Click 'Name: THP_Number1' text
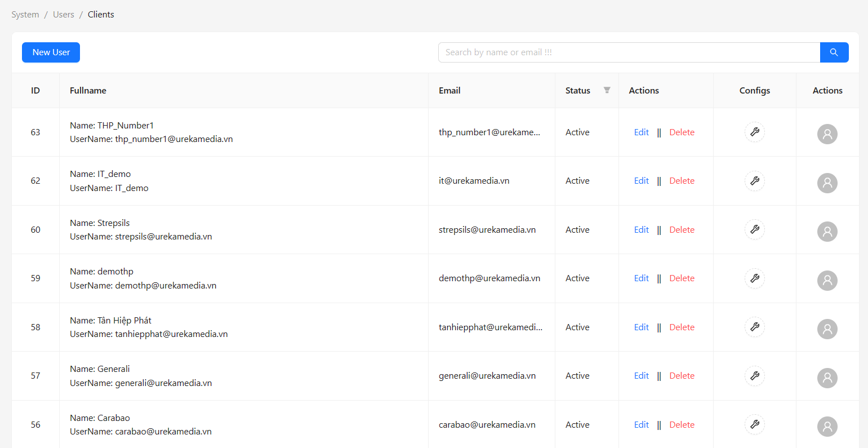868x448 pixels. click(112, 126)
